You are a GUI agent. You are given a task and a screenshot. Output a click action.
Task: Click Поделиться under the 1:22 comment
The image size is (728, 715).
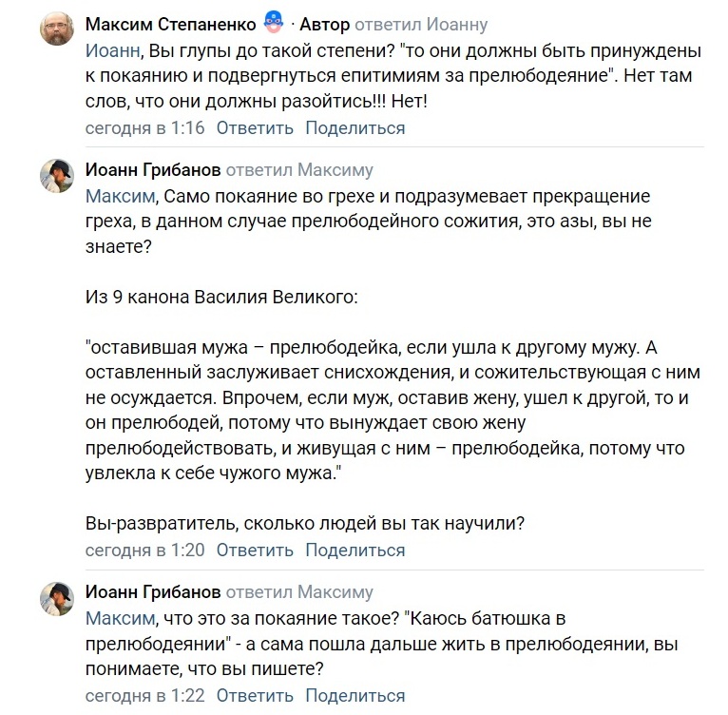(x=355, y=694)
